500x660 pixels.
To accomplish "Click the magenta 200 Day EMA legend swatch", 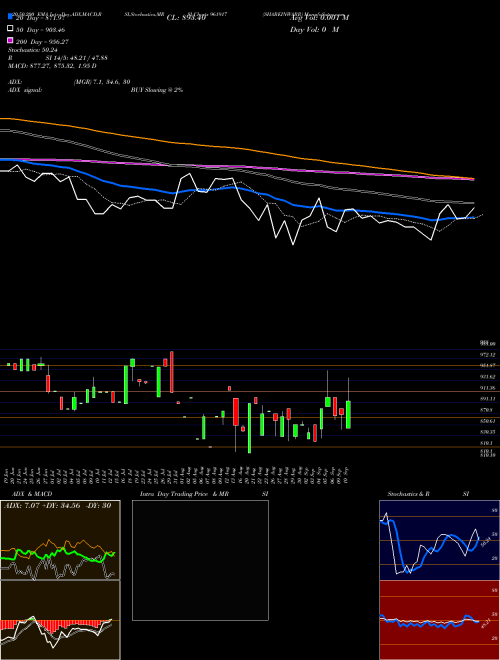I will [x=11, y=40].
